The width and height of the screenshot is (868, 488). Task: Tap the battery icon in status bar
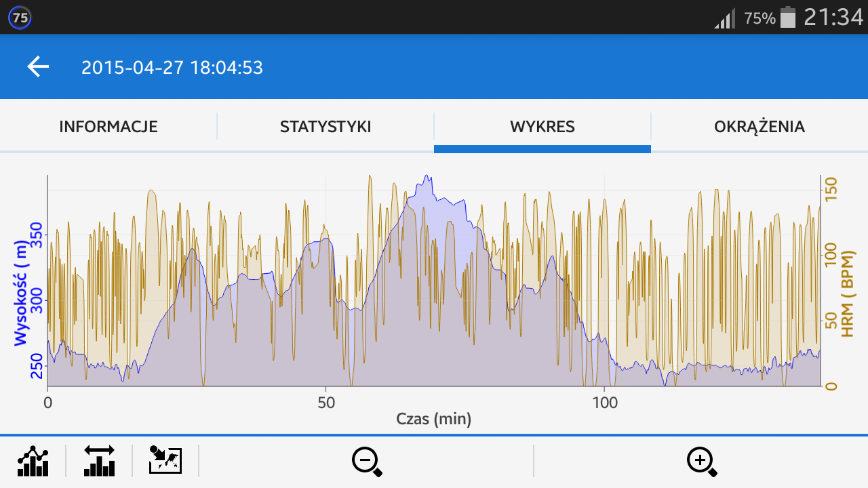(x=787, y=18)
